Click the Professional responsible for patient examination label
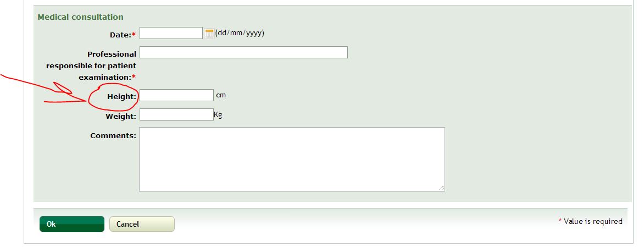Viewport: 644px width, 252px height. click(91, 65)
